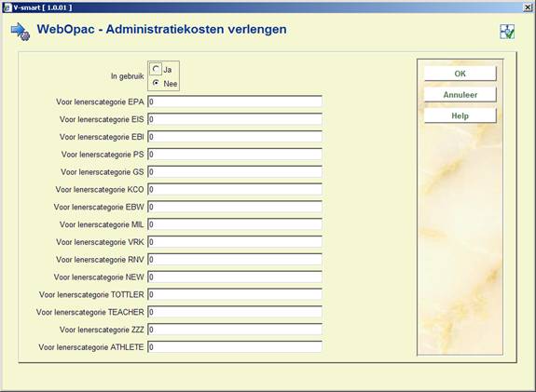The image size is (536, 392).
Task: Close the V-smart window
Action: [x=529, y=7]
